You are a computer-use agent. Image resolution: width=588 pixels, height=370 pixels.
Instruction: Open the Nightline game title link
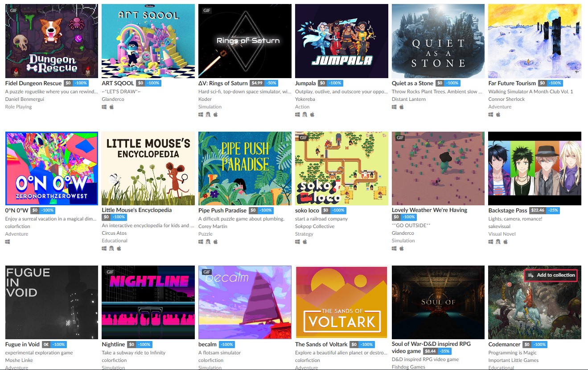point(113,344)
